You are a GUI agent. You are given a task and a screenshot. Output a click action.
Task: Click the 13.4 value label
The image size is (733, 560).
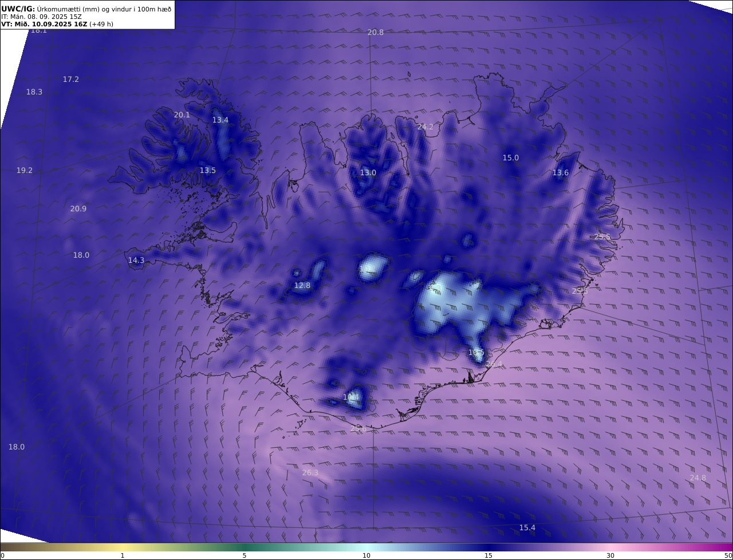pyautogui.click(x=220, y=120)
